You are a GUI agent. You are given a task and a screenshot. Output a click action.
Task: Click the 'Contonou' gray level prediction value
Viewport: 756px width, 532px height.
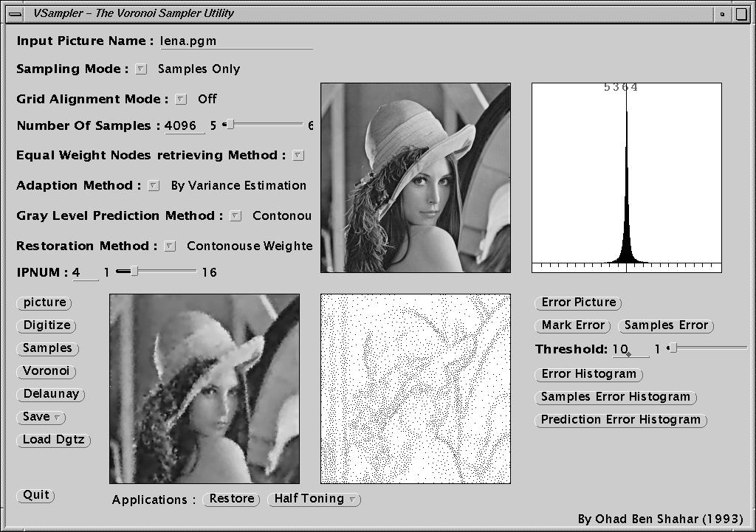coord(282,216)
